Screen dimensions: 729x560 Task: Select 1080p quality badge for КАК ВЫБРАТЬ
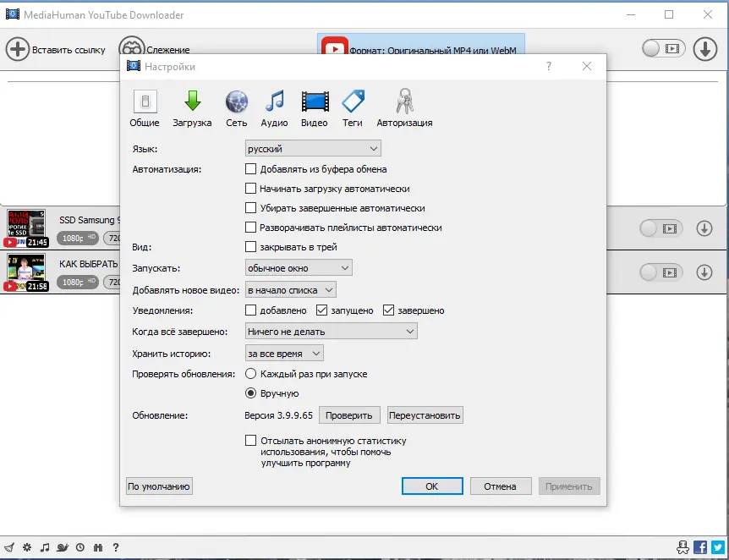78,282
